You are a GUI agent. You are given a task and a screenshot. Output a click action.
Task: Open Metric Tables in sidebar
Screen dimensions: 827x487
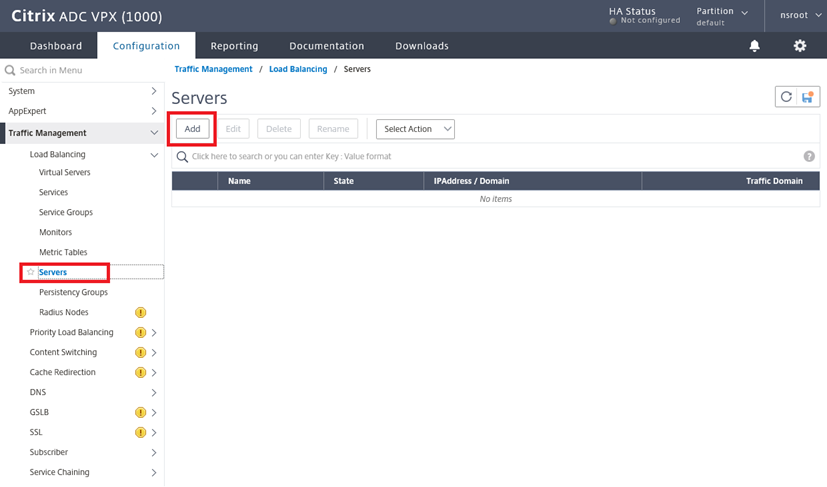point(63,252)
